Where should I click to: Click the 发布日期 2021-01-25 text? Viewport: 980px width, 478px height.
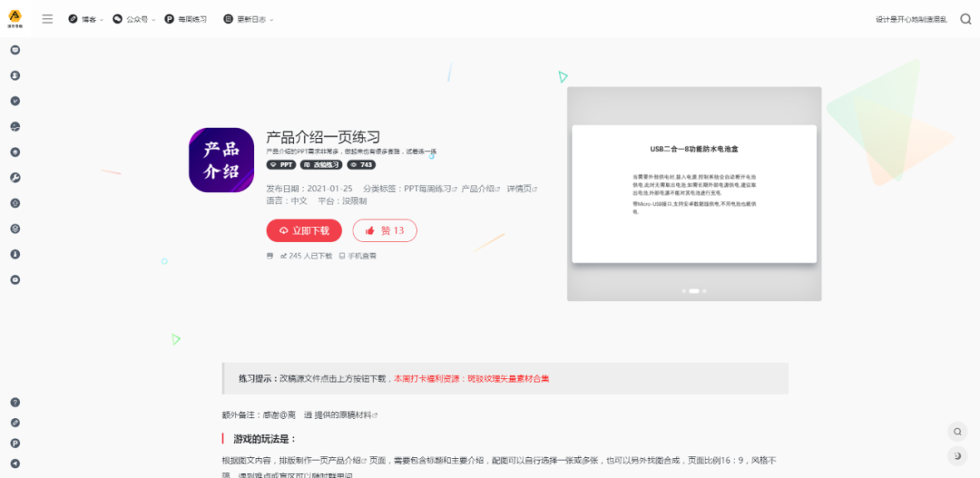tap(309, 188)
